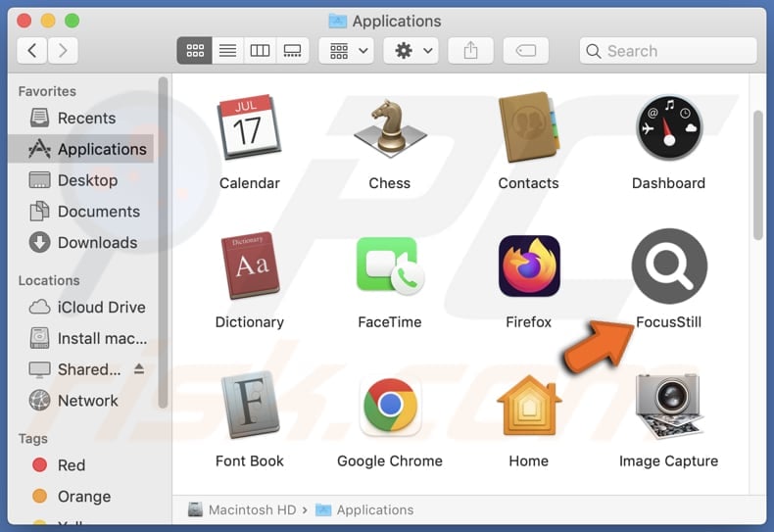Open the Font Book application
Image resolution: width=774 pixels, height=532 pixels.
[x=250, y=406]
